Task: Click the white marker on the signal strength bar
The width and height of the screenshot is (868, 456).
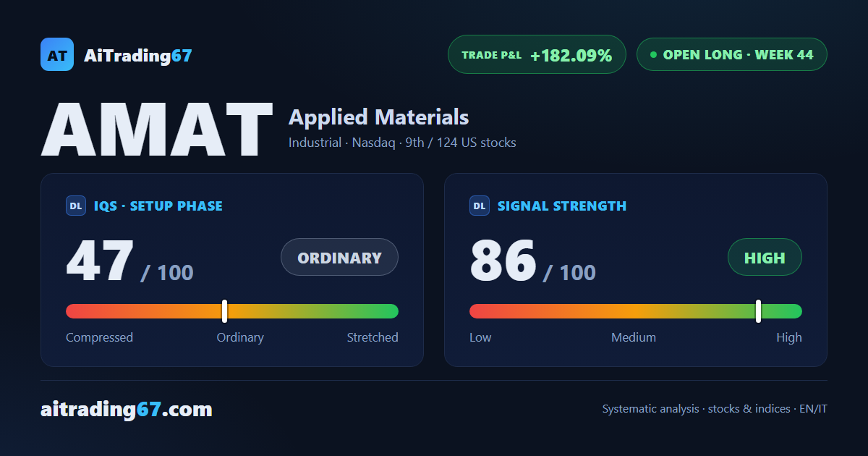Action: pos(758,311)
